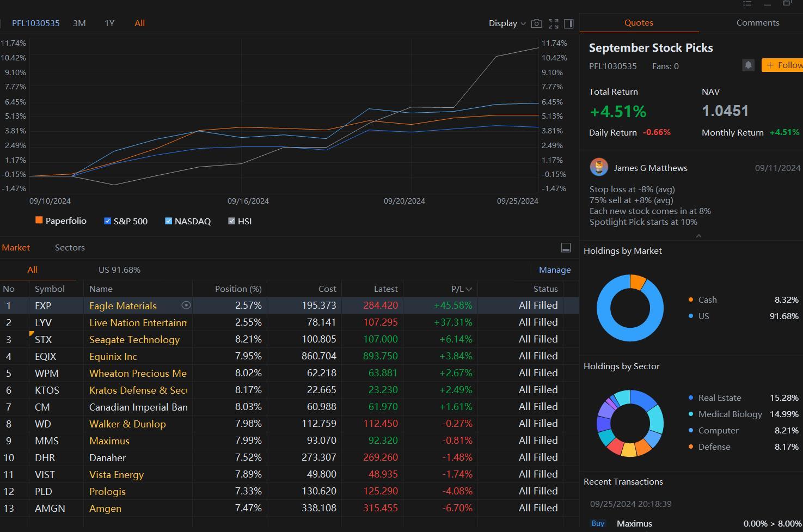Select the US 91.68% filter
The height and width of the screenshot is (532, 803).
pos(119,270)
